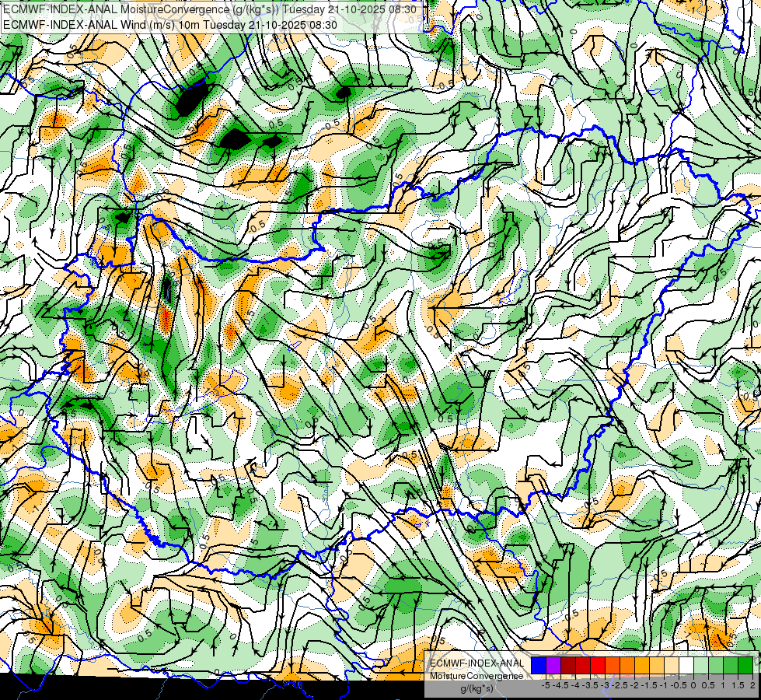Click the ECMWF-INDEX-ANAL label in the legend
The width and height of the screenshot is (761, 700).
(x=477, y=663)
